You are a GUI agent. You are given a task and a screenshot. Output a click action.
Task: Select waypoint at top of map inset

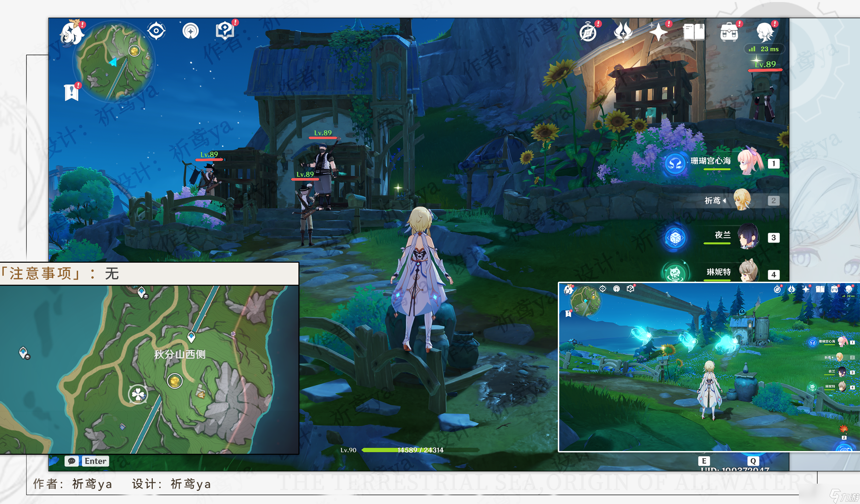tap(142, 293)
